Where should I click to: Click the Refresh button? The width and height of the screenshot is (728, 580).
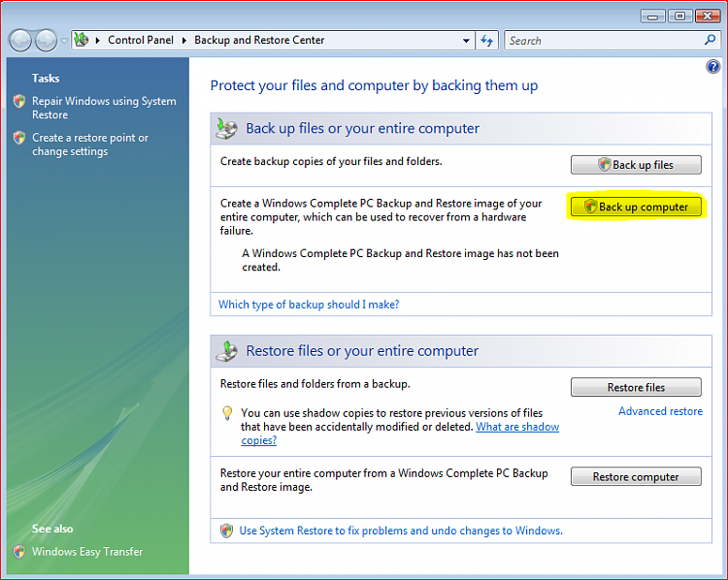pos(486,41)
